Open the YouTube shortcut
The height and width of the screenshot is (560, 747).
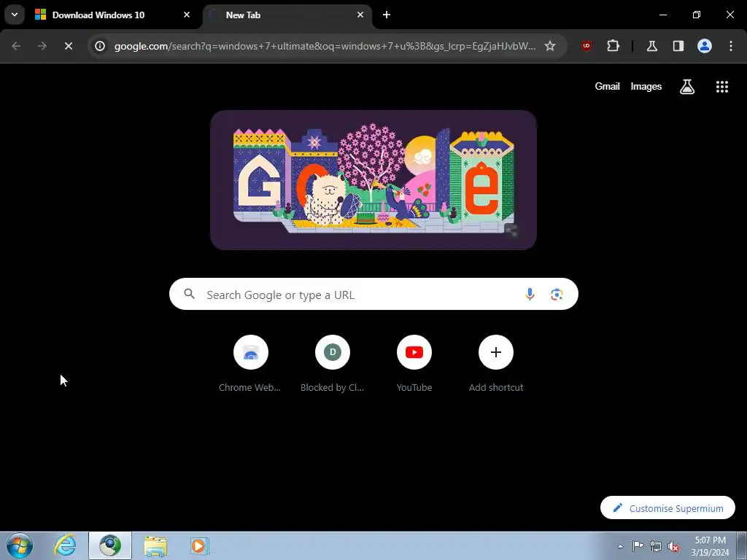(414, 364)
